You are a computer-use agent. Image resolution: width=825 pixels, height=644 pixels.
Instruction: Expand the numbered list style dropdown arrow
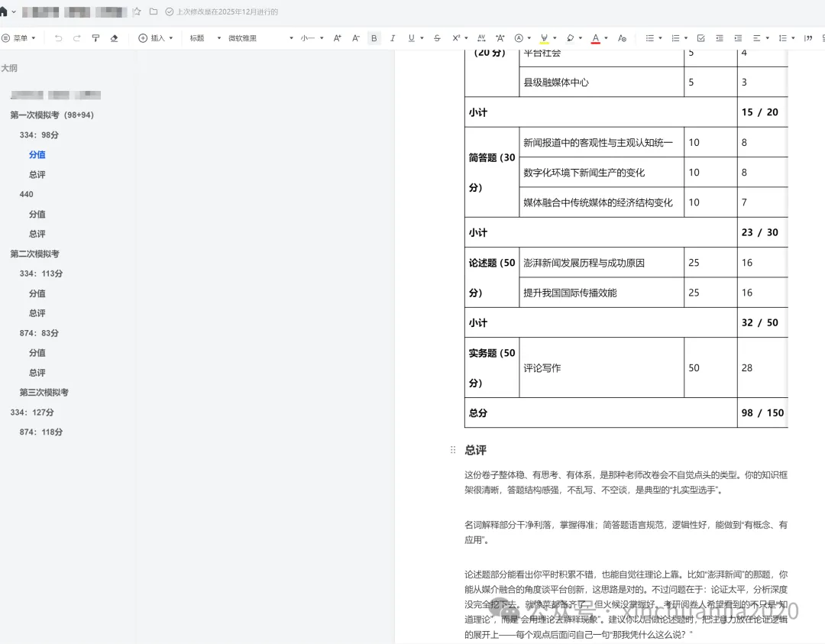coord(686,38)
